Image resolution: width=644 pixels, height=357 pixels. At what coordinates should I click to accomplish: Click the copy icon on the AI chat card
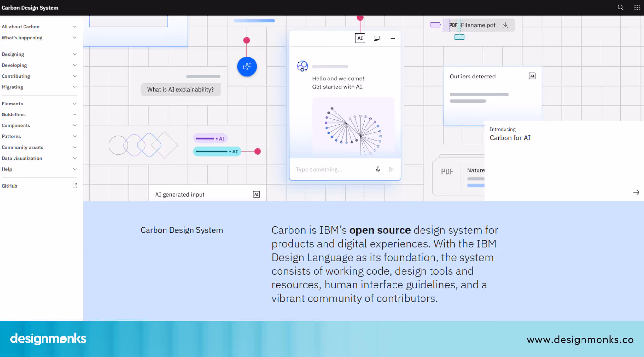click(x=376, y=38)
